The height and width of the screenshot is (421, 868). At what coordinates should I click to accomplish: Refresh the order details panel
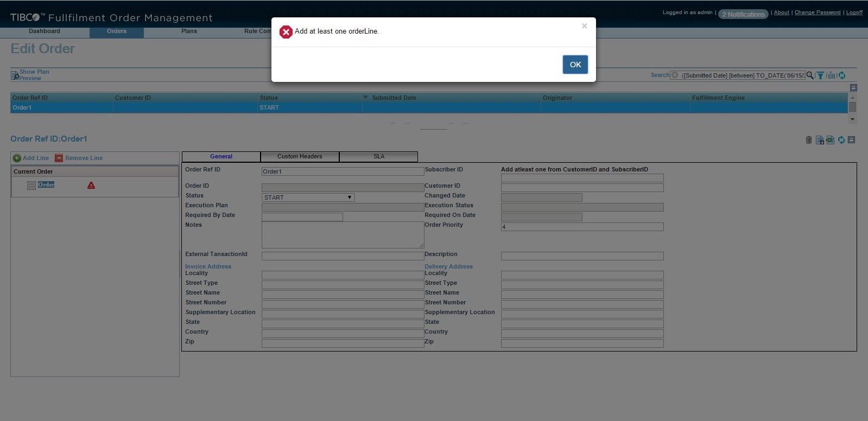tap(841, 140)
